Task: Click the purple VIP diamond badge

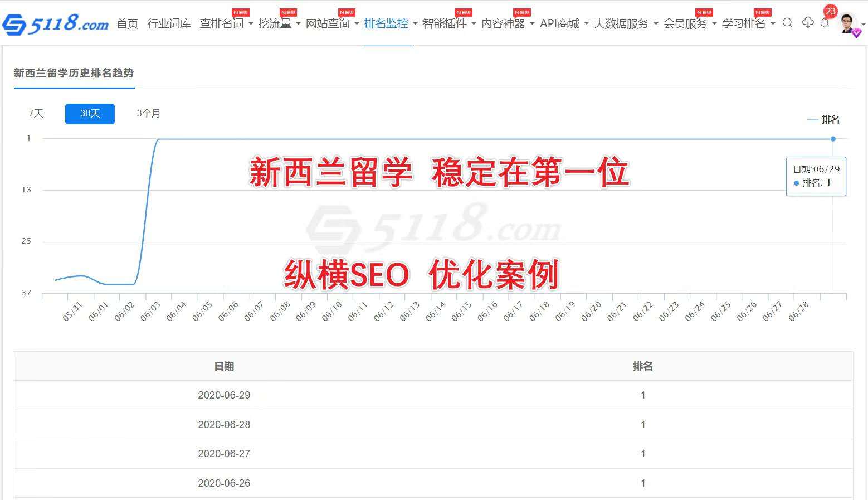Action: (x=856, y=33)
